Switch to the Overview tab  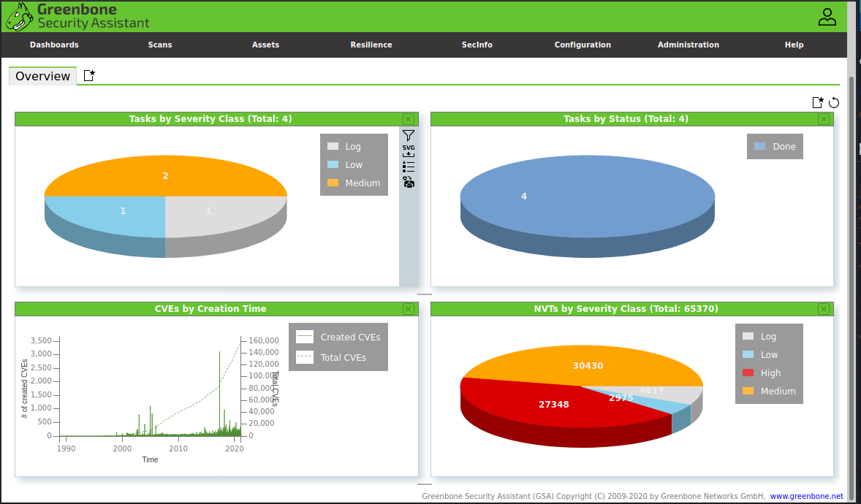(x=43, y=76)
